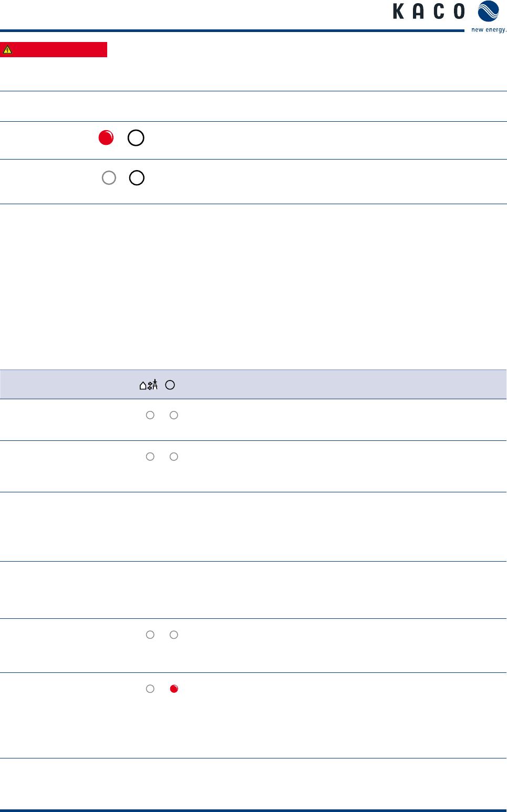
Task: Select right circle in row above the red LED row
Action: 174,635
